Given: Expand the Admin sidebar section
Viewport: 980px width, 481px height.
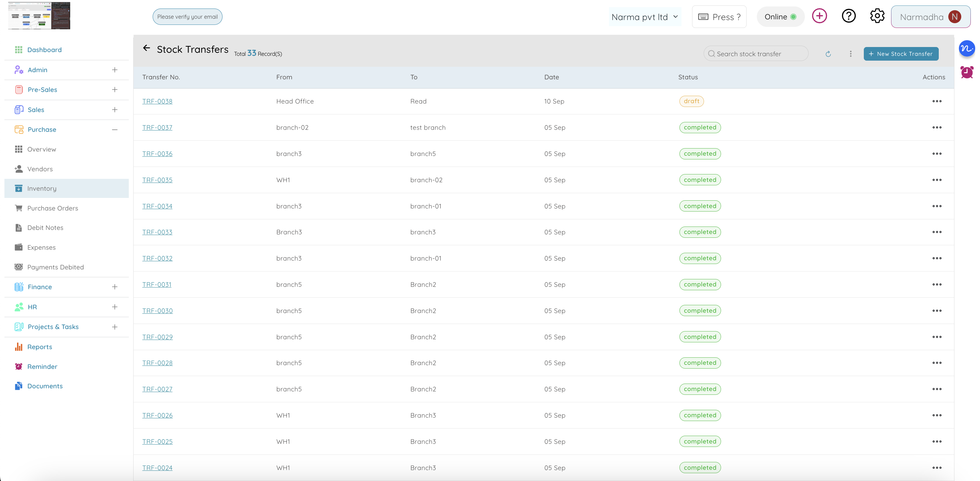Looking at the screenshot, I should tap(114, 70).
